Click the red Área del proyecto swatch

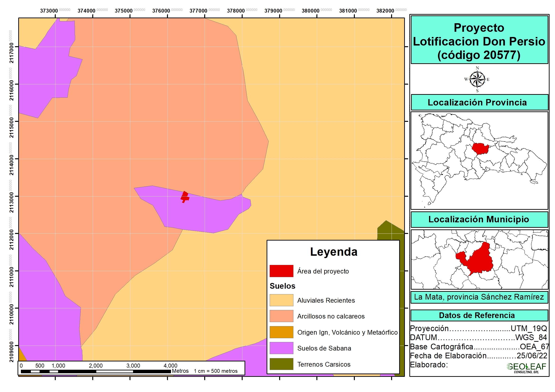[281, 271]
